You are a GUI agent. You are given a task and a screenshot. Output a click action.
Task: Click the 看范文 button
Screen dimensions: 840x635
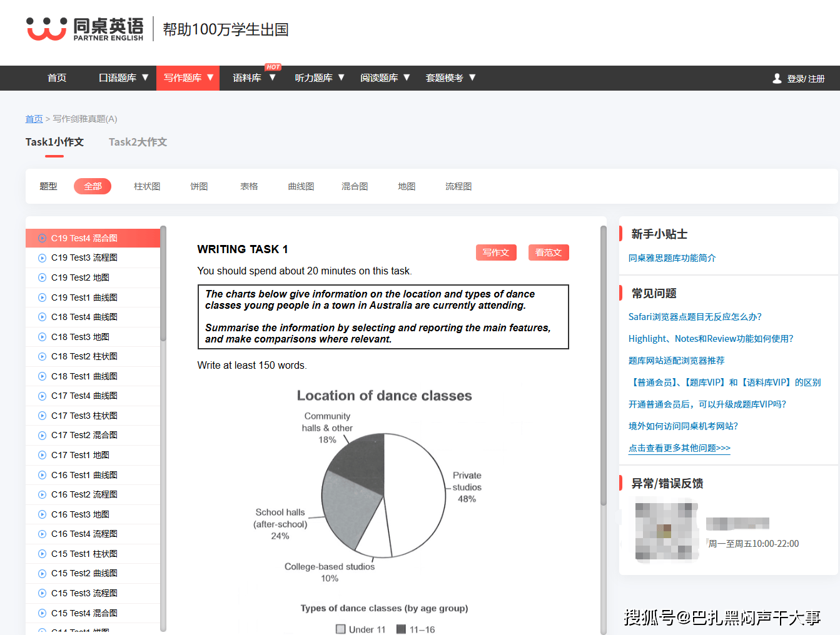click(x=549, y=252)
